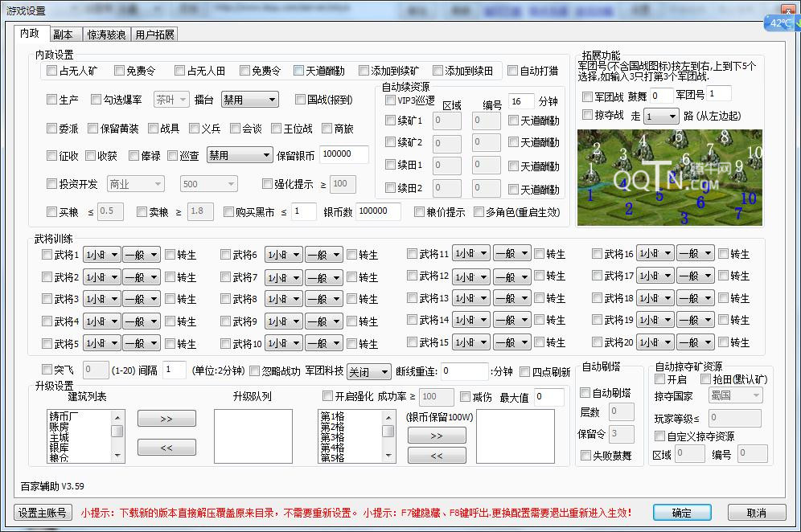Click the 取消 button
Screen dimensions: 801x532
[756, 513]
